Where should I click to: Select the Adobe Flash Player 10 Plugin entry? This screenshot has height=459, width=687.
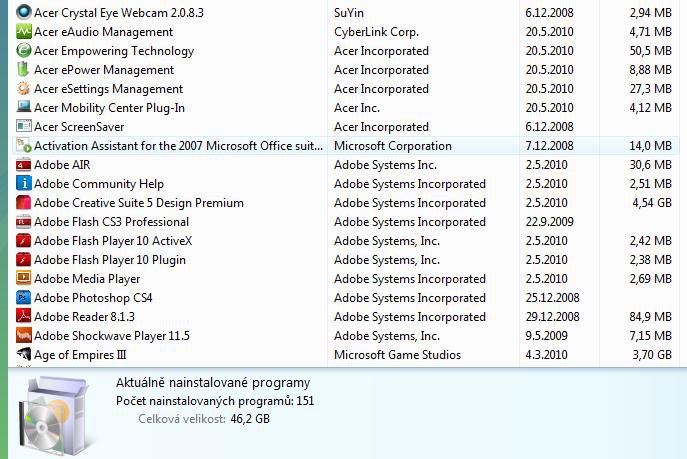click(x=344, y=260)
